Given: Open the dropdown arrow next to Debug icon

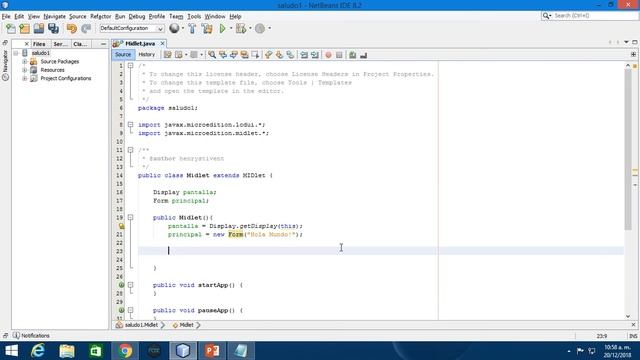Looking at the screenshot, I should pyautogui.click(x=250, y=29).
